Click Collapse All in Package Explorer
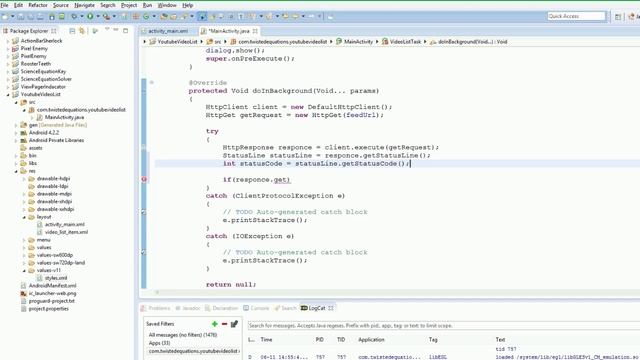The image size is (640, 360). coord(72,31)
